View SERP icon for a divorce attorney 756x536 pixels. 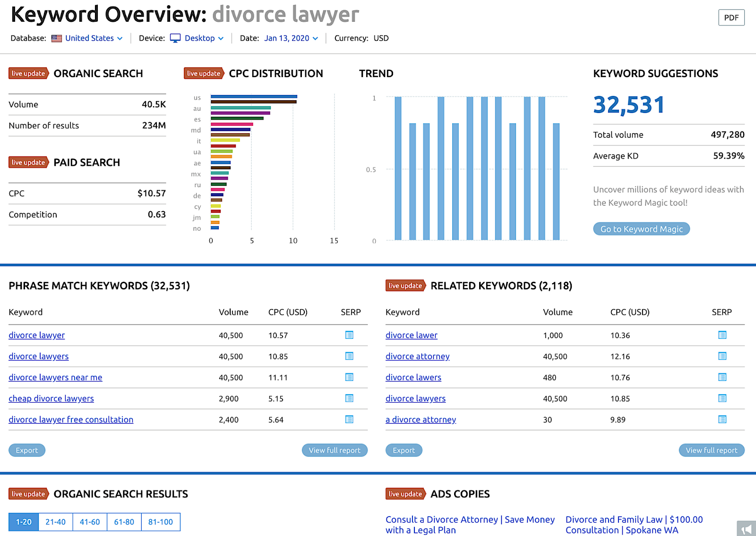pyautogui.click(x=722, y=419)
